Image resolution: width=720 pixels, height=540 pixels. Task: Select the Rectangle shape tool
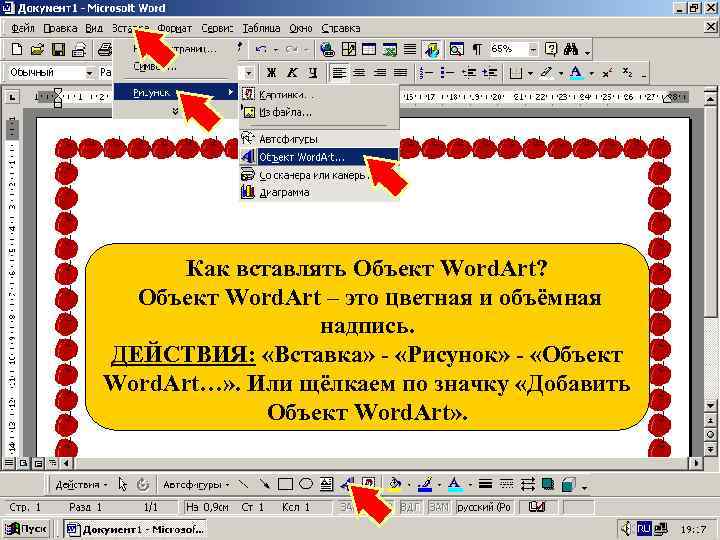tap(285, 484)
